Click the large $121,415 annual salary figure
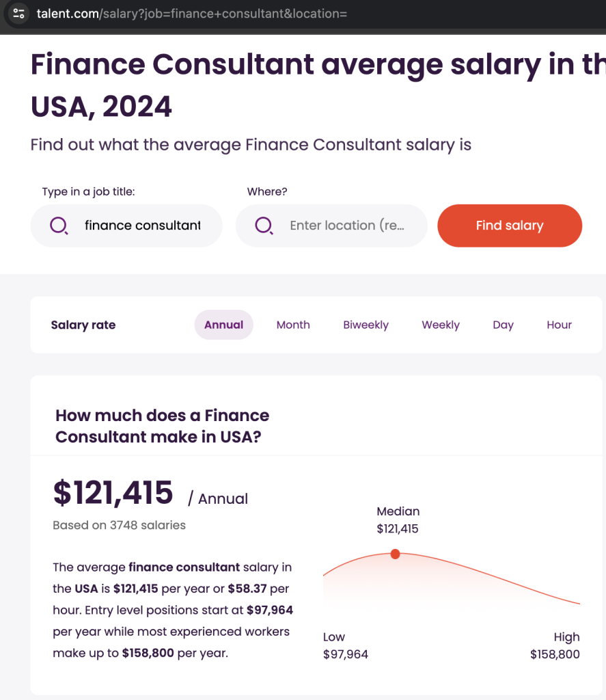The image size is (606, 700). click(113, 494)
